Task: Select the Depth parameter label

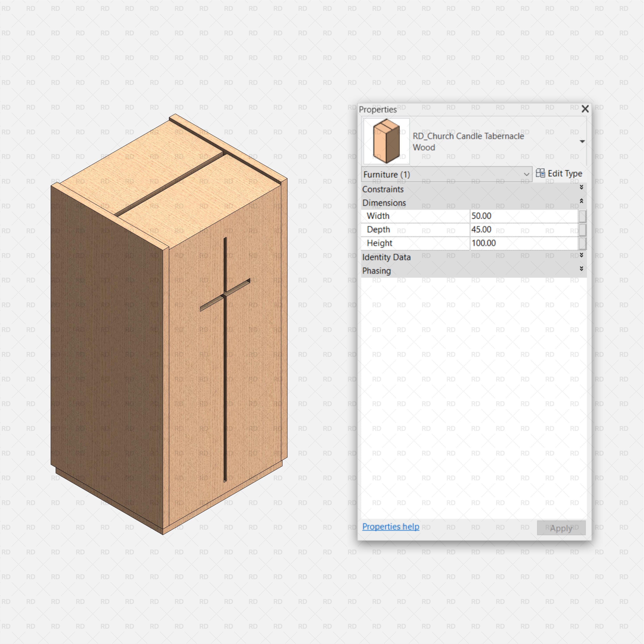Action: [378, 230]
